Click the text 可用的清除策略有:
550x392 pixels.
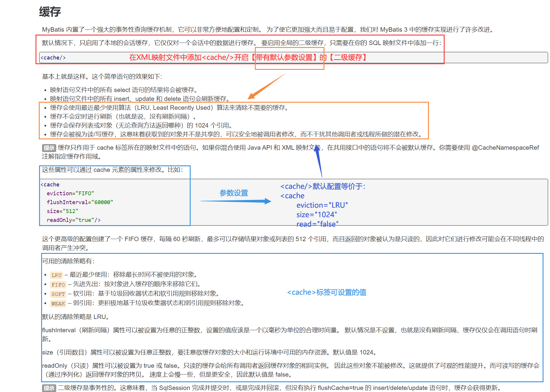tap(68, 261)
